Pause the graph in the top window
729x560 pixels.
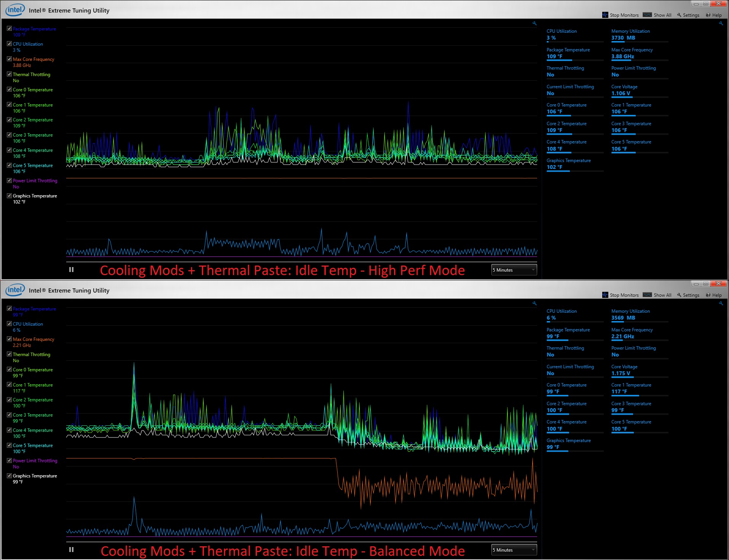click(71, 270)
